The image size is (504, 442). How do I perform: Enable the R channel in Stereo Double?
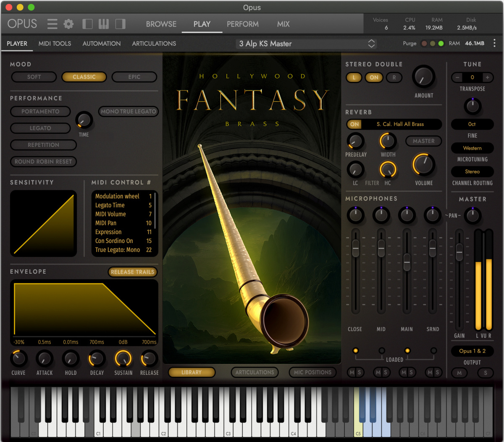394,77
